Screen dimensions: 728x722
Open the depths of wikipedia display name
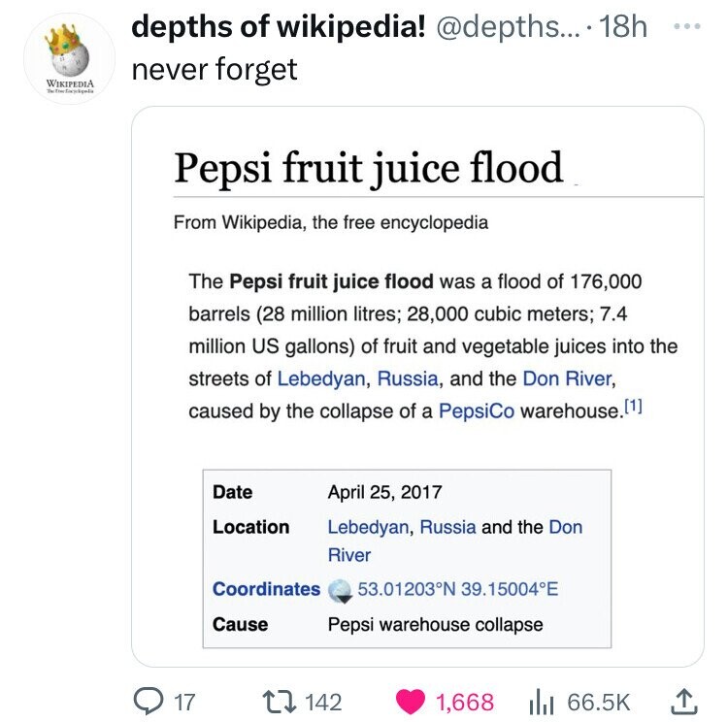click(277, 27)
